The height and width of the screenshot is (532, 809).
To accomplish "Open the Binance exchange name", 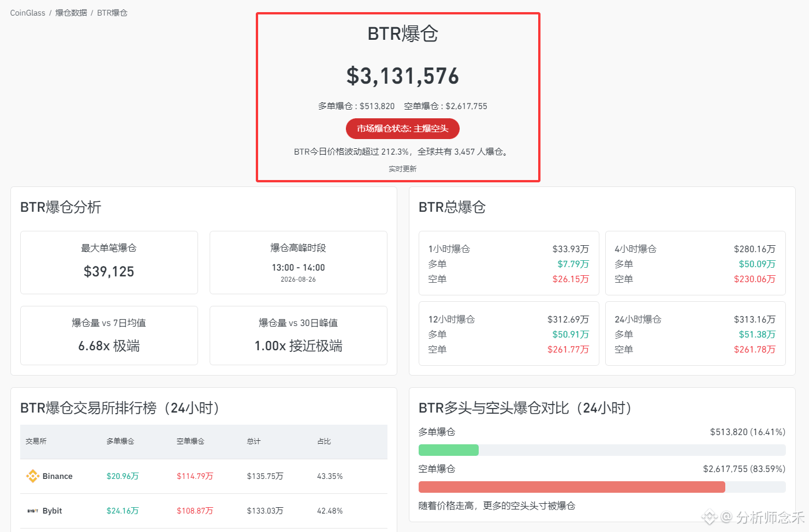I will tap(58, 476).
